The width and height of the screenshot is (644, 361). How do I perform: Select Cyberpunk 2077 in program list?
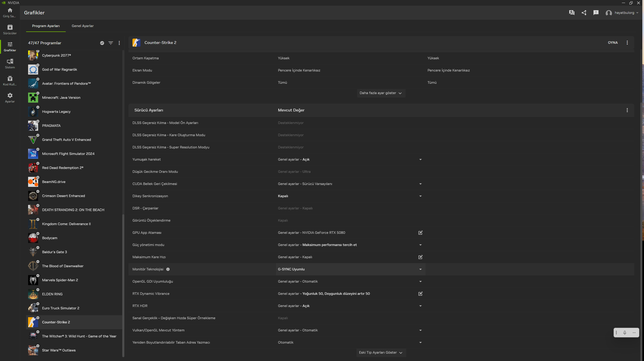coord(74,55)
